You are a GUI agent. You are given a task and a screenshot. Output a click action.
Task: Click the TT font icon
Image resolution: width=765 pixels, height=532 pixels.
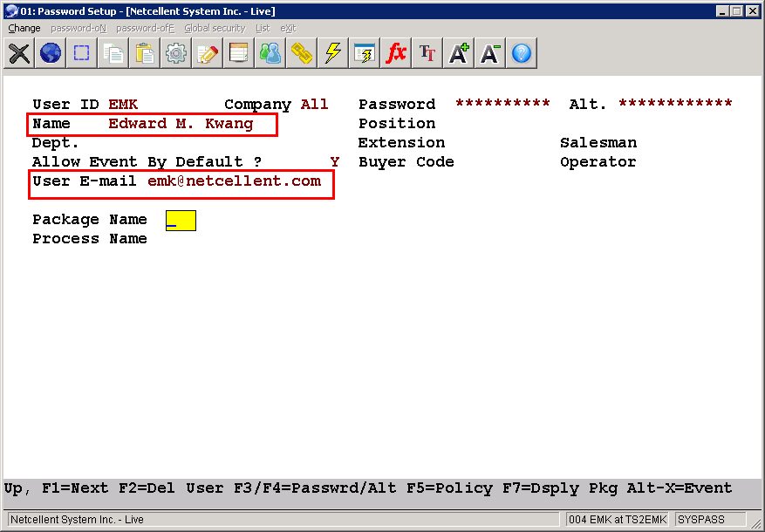click(427, 53)
